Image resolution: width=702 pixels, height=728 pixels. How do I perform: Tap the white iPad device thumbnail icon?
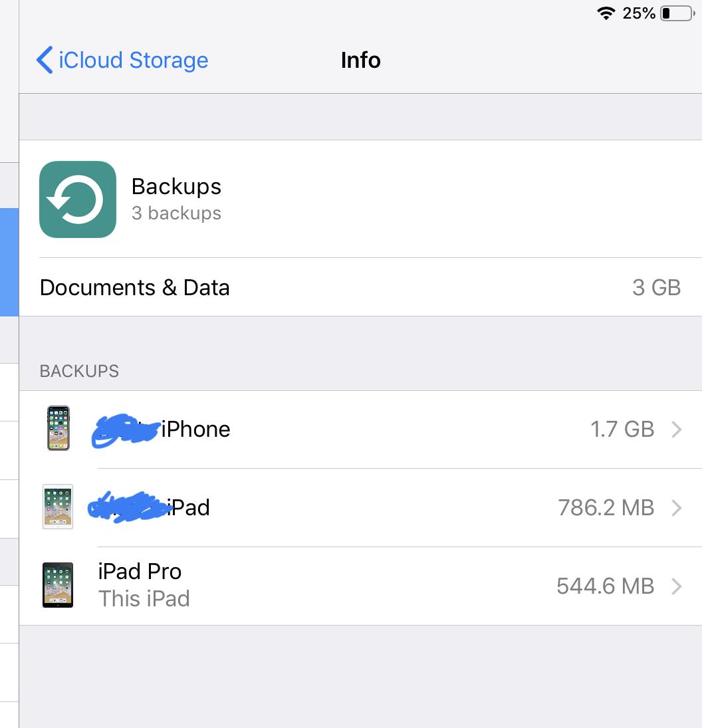pos(58,507)
